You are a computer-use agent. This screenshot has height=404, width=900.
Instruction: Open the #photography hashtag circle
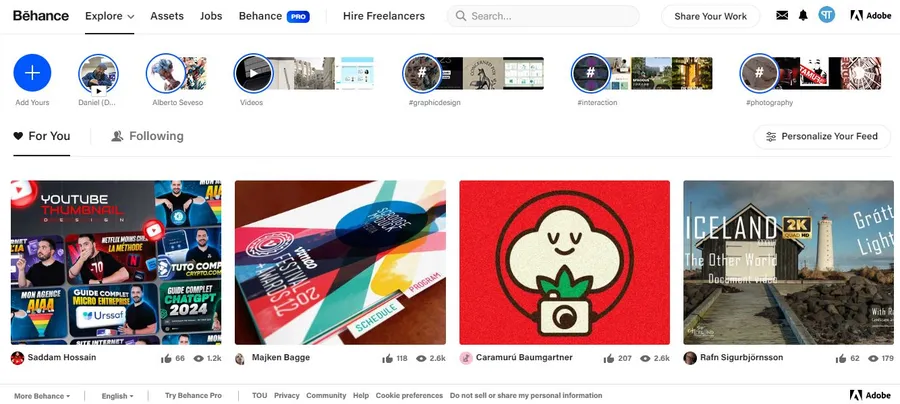click(x=759, y=73)
